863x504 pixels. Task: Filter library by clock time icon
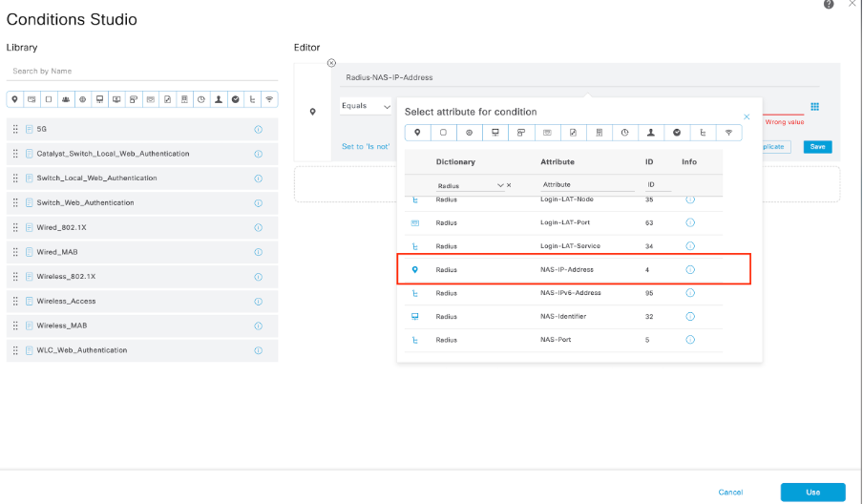pos(200,99)
